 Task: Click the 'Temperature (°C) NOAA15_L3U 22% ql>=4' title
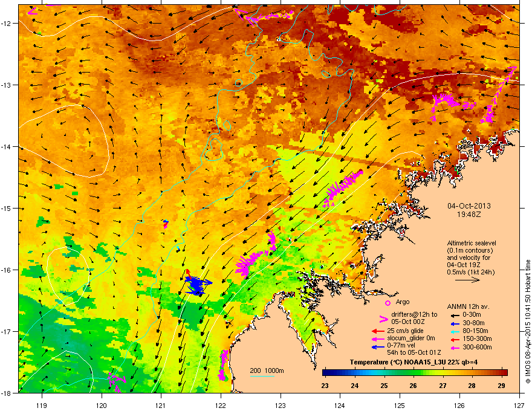(x=414, y=362)
